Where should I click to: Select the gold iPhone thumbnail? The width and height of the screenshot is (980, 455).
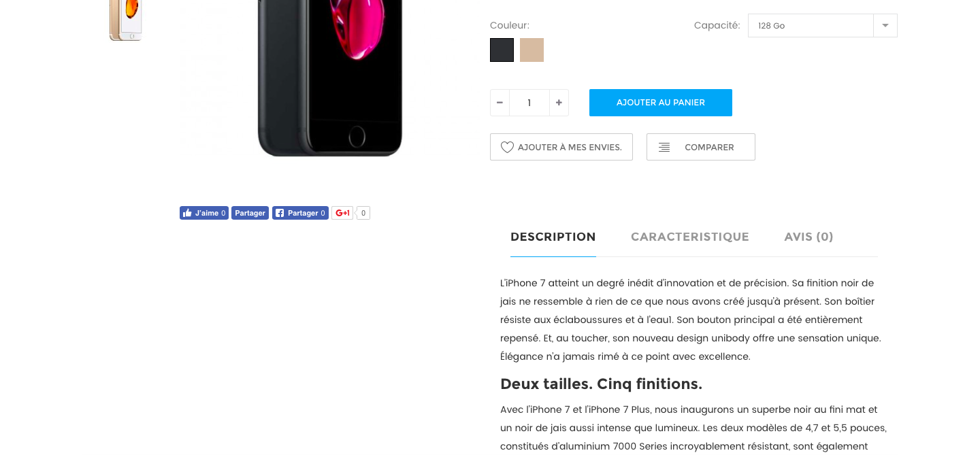126,20
